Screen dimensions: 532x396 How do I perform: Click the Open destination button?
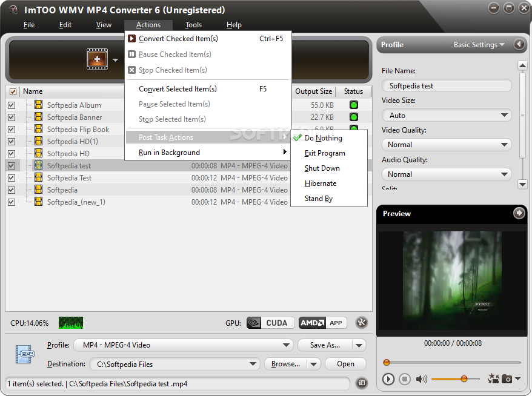(345, 364)
